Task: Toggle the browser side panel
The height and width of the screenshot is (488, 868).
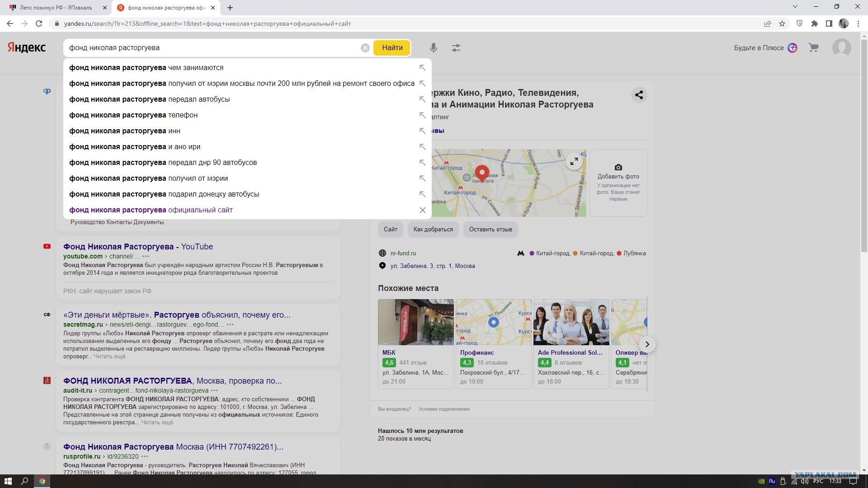Action: [x=829, y=23]
